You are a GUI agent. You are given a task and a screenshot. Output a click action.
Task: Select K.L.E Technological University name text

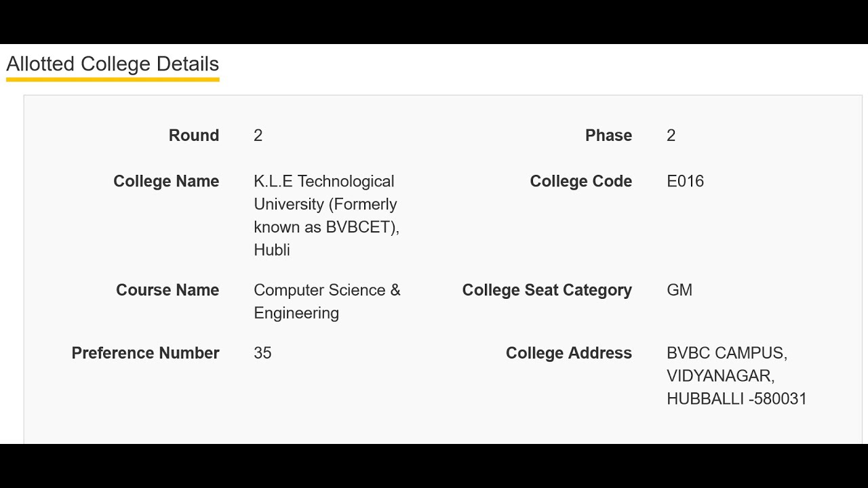click(x=327, y=216)
